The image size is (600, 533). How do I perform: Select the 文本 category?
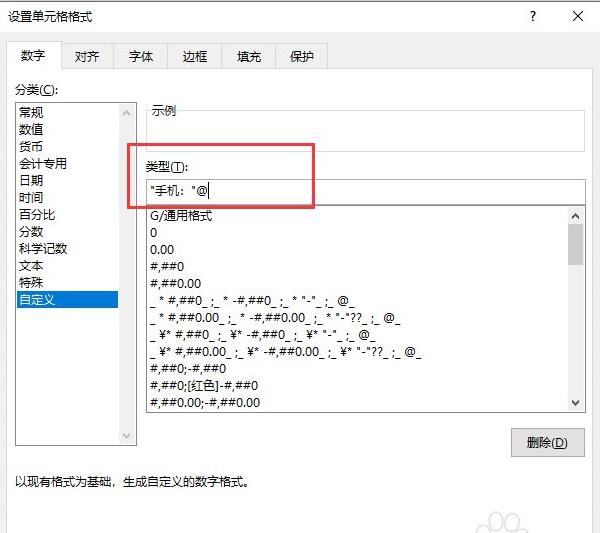(x=67, y=266)
